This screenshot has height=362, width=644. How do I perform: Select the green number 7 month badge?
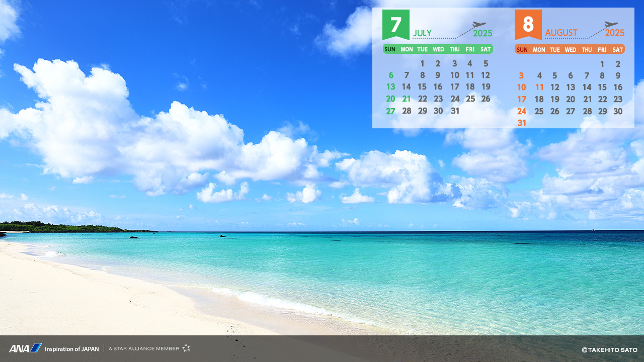point(396,24)
